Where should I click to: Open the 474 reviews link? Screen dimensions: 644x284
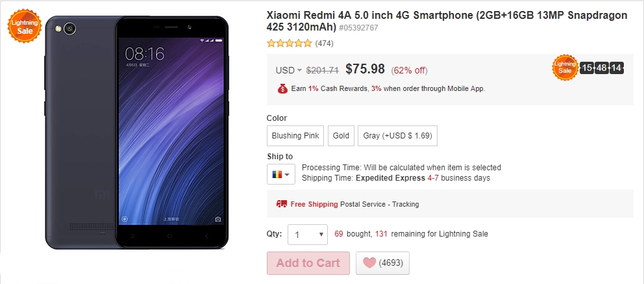(x=324, y=44)
